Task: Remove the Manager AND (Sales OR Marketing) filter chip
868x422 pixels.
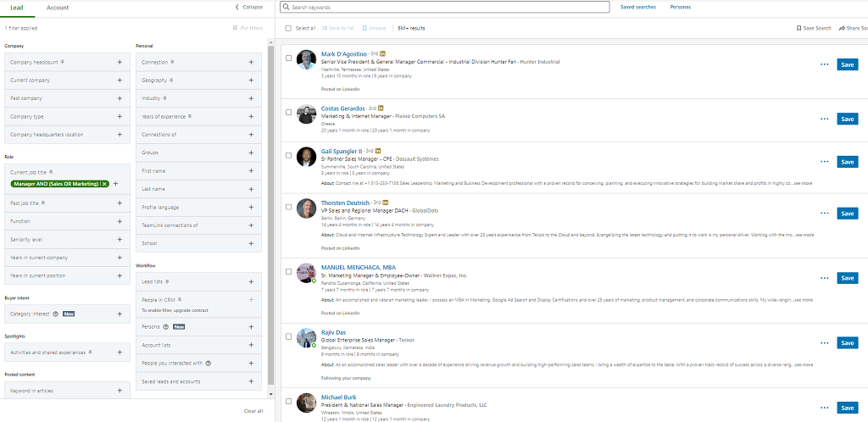Action: [104, 184]
